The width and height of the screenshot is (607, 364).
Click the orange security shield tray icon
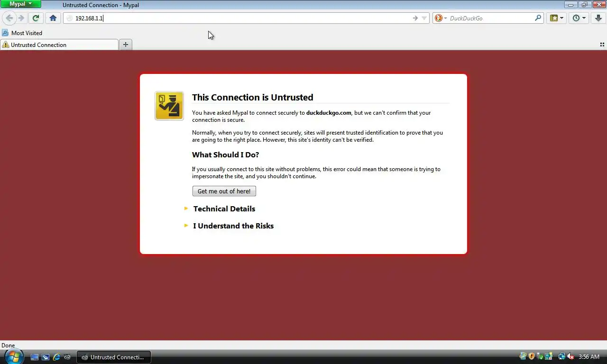coord(532,356)
